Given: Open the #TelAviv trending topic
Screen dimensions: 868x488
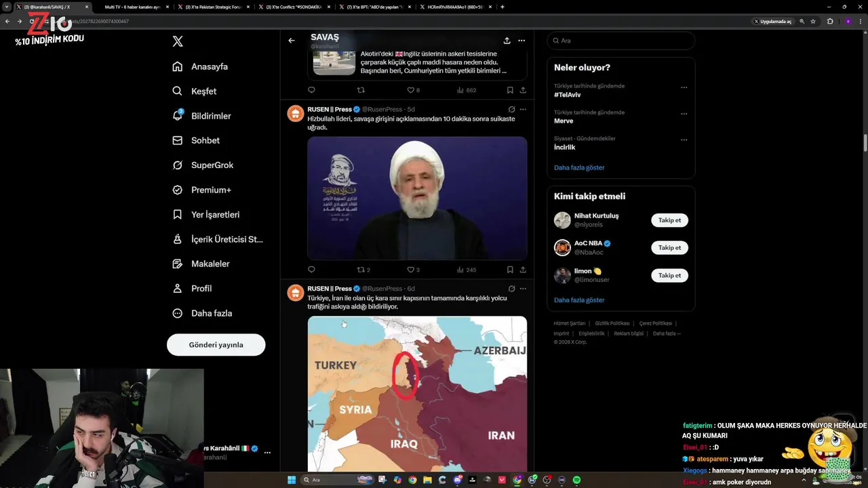Looking at the screenshot, I should [x=568, y=95].
